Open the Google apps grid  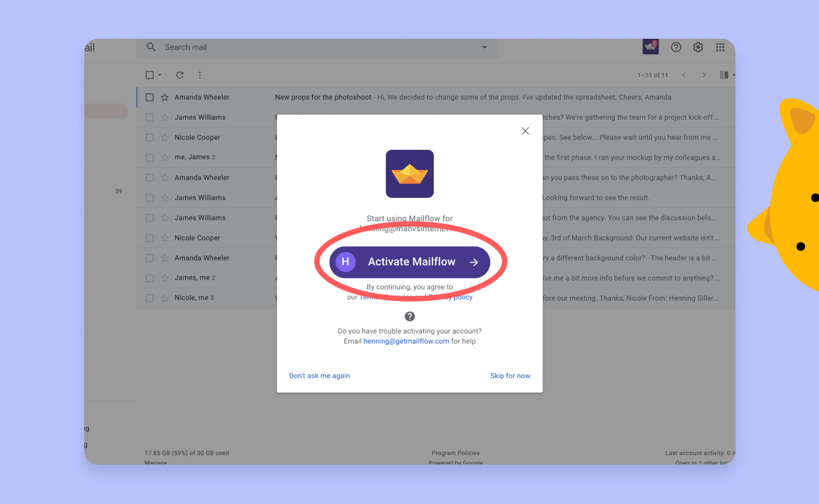pos(720,47)
